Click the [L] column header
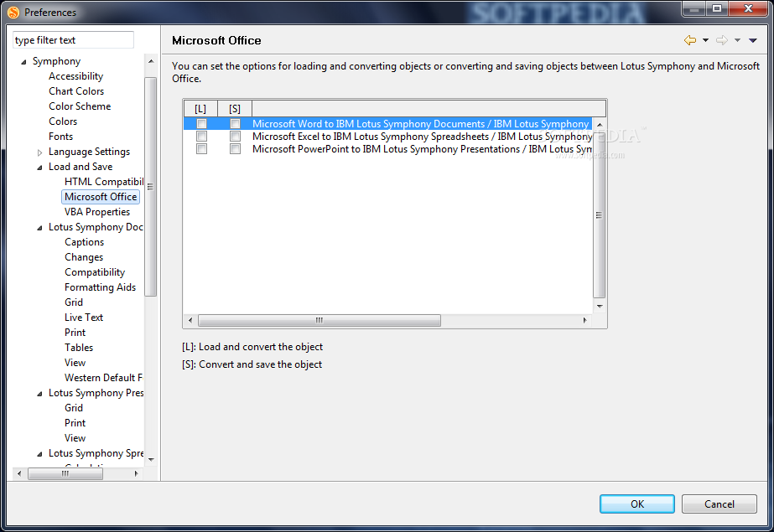 point(200,108)
